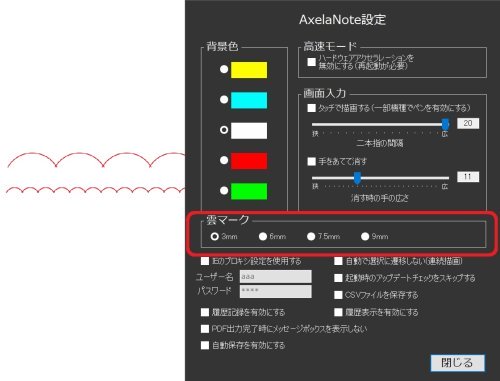Toggle 履歴表示を有効にする checkbox
The height and width of the screenshot is (381, 500).
[338, 312]
